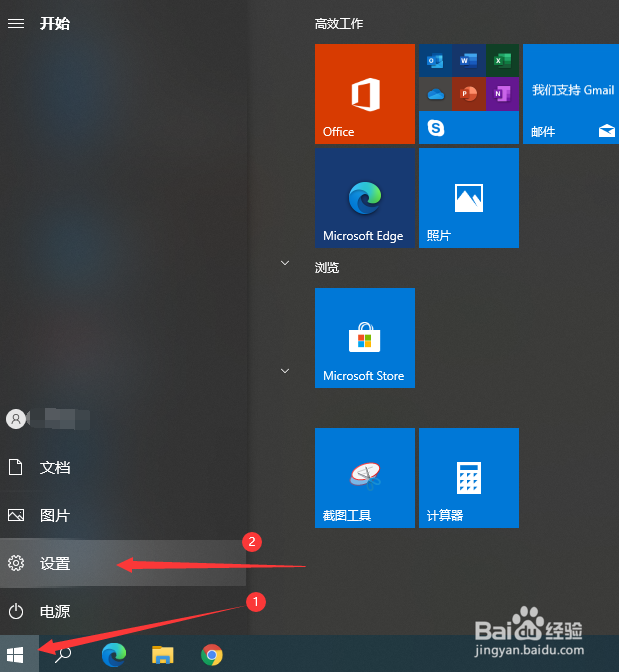Image resolution: width=619 pixels, height=672 pixels.
Task: Open 设置 settings
Action: [x=123, y=563]
